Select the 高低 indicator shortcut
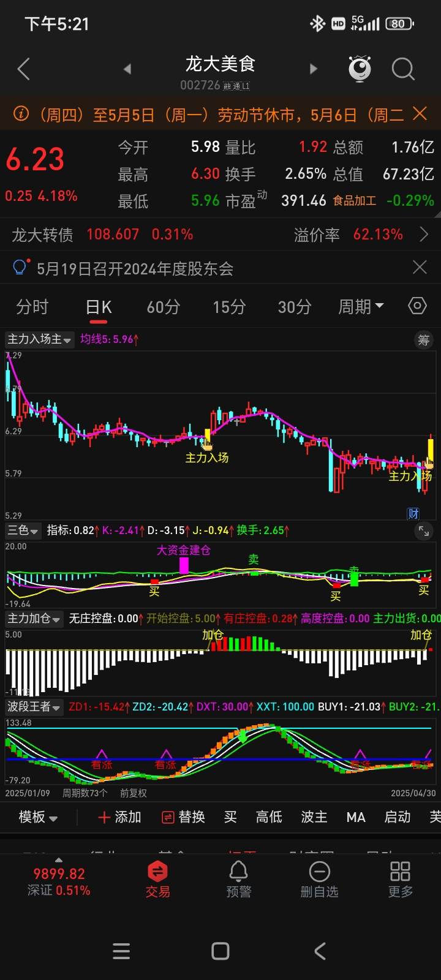The image size is (441, 980). (x=269, y=817)
